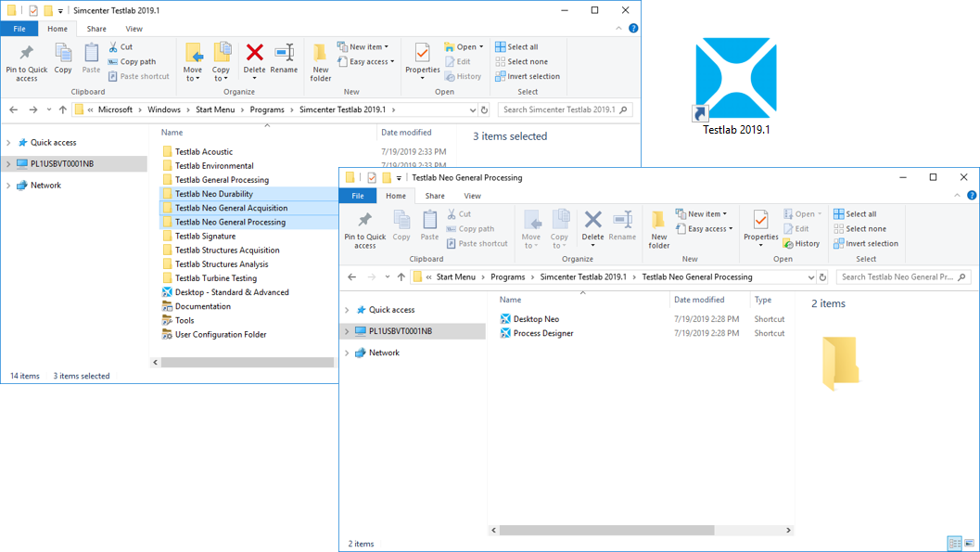Expand Quick access in the front navigation pane
This screenshot has width=980, height=552.
[x=347, y=310]
